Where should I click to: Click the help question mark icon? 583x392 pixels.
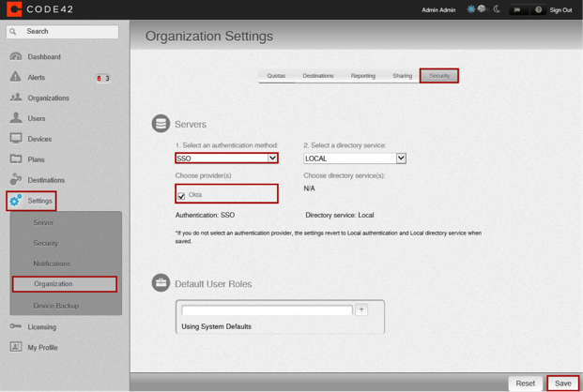tap(538, 10)
